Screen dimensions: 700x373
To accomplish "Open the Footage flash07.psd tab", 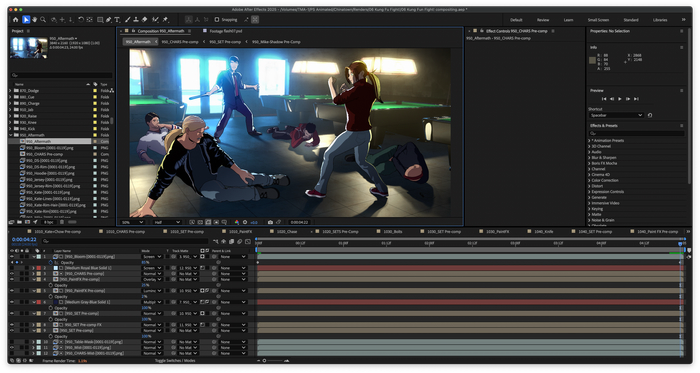I will [x=226, y=31].
